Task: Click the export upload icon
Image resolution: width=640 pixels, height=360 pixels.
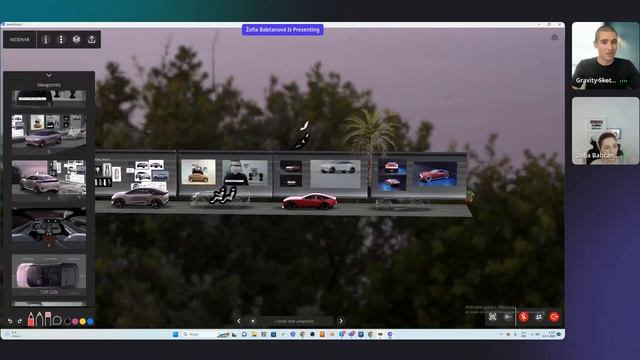Action: point(91,40)
